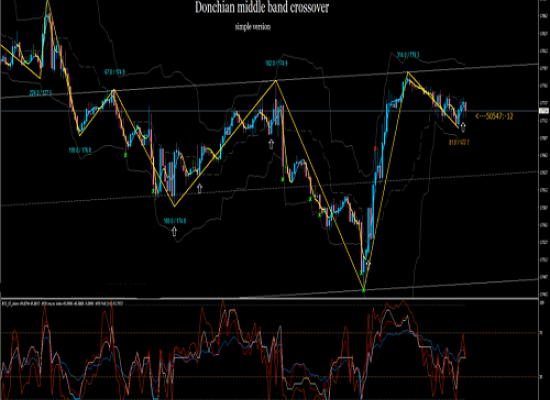Viewport: 550px width, 400px height.
Task: Click the up arrow on the dotted midline near the first zigzag low
Action: pos(200,188)
